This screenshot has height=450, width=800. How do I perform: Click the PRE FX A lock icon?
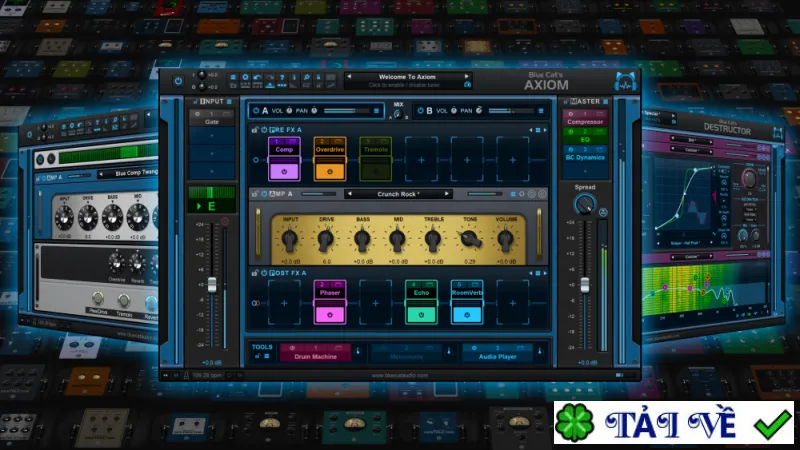255,130
